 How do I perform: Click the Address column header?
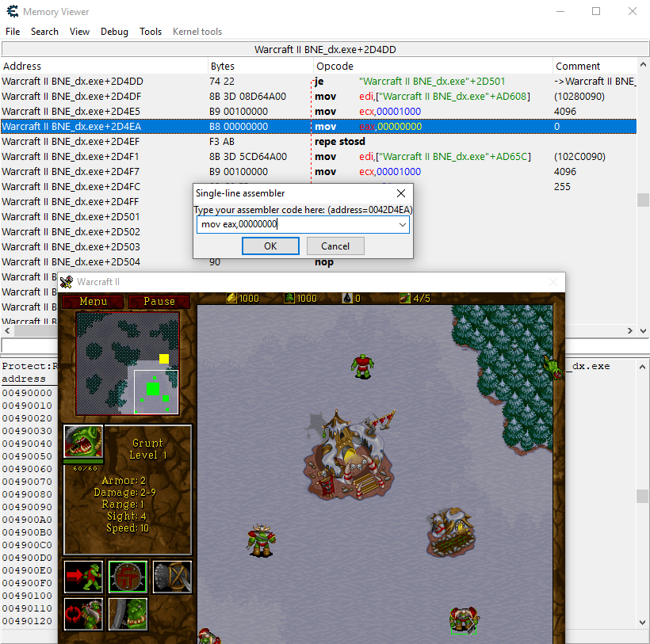tap(104, 67)
